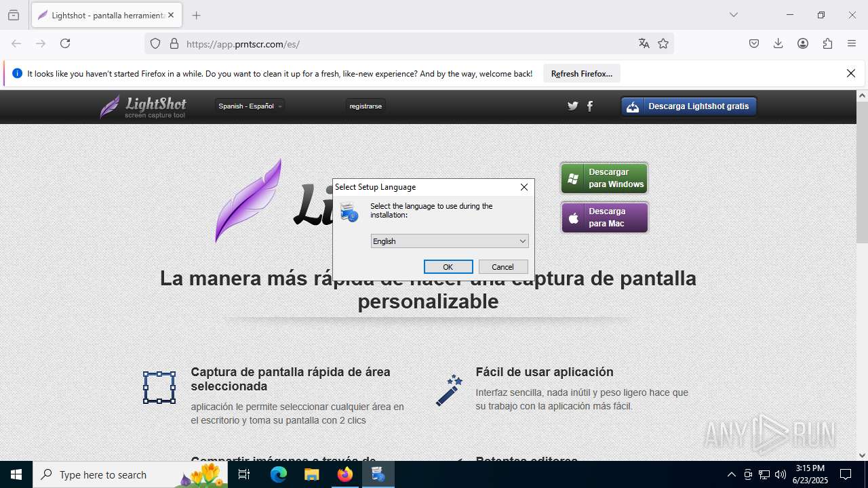Dismiss the Firefox notification bar
Viewport: 868px width, 488px height.
851,73
